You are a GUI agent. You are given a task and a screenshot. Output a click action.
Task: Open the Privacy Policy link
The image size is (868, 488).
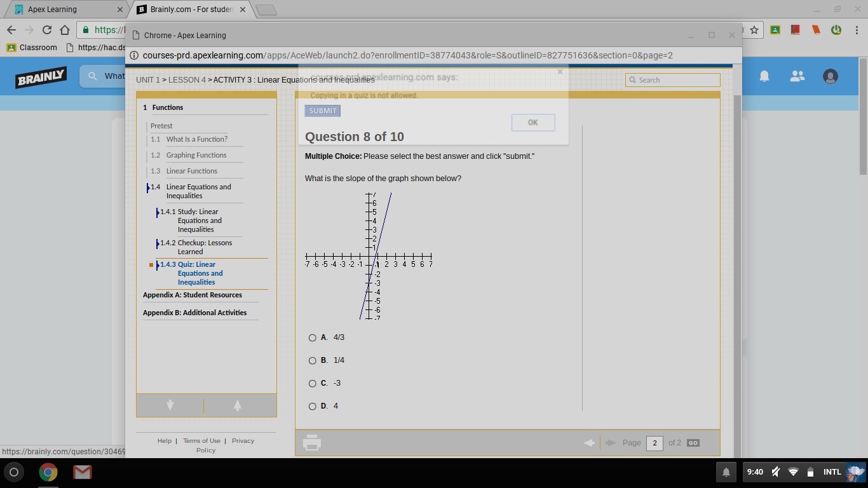225,445
